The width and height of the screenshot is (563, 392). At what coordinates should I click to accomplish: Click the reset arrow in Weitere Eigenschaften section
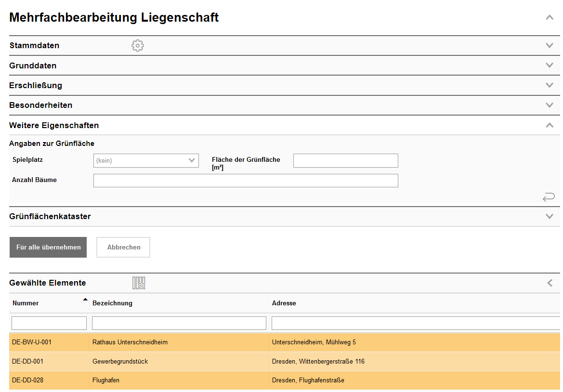549,197
